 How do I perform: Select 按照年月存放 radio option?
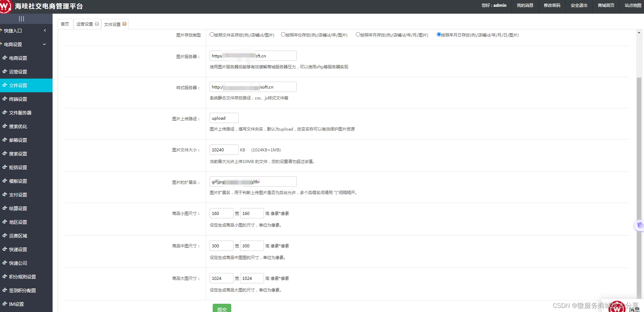click(x=358, y=35)
